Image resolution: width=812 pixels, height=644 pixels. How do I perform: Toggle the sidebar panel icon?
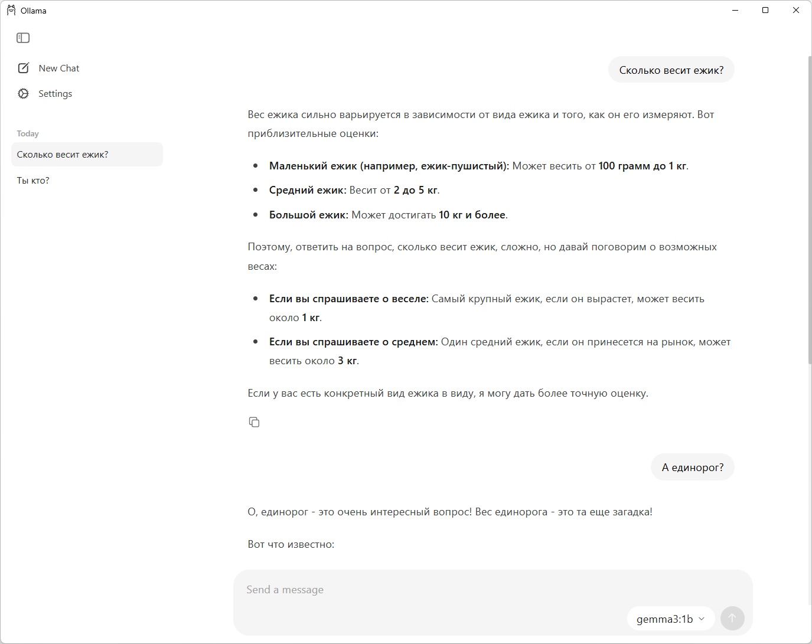coord(23,38)
